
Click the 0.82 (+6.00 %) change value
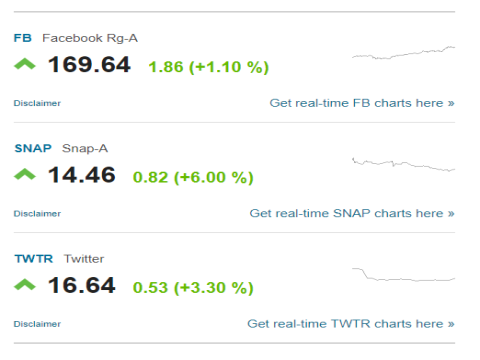(x=193, y=177)
